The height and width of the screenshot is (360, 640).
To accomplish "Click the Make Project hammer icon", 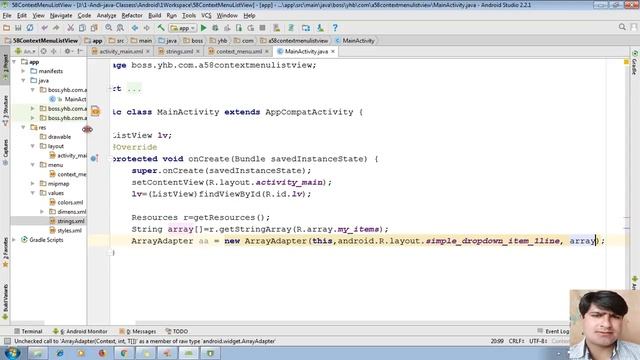I will pos(161,28).
